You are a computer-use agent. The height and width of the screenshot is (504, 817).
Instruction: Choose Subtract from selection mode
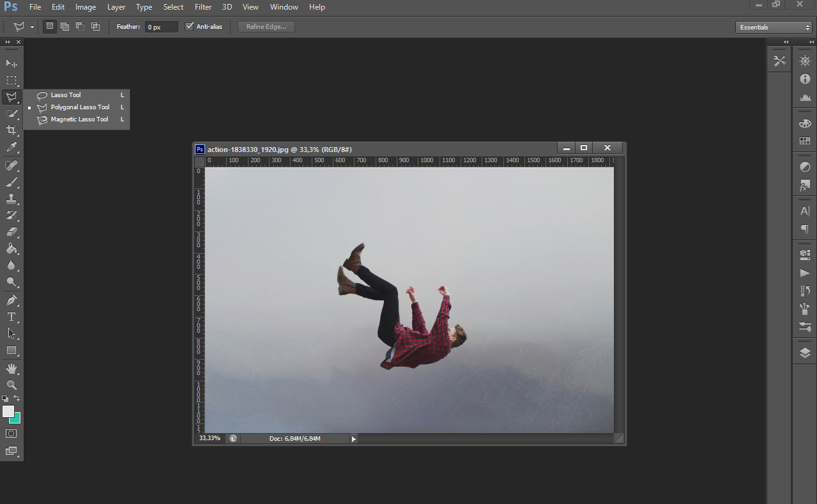(x=80, y=27)
